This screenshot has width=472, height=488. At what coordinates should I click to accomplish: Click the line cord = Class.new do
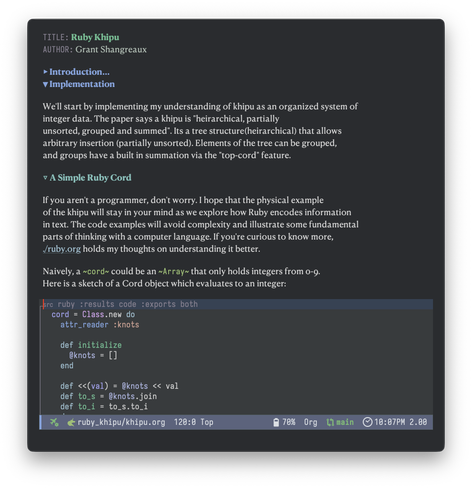(93, 315)
